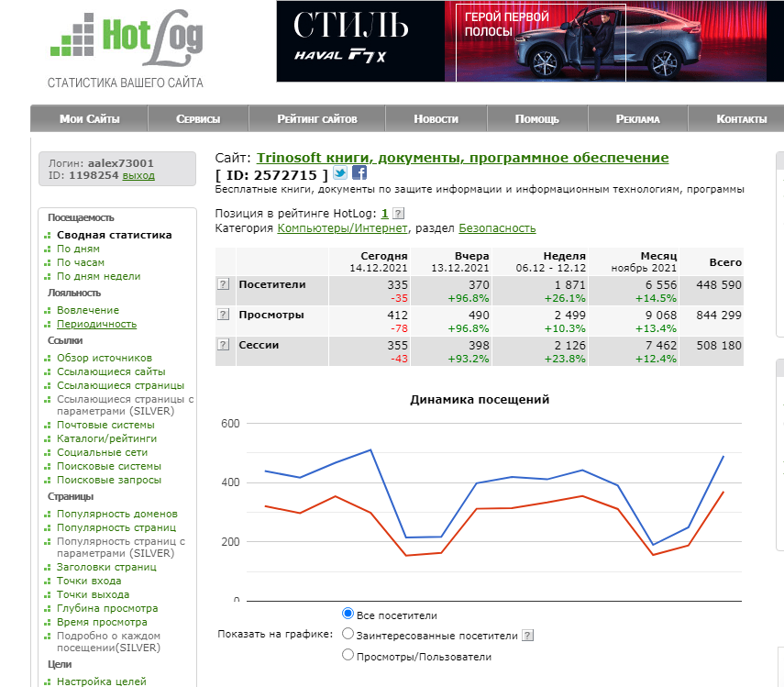784x687 pixels.
Task: Open Мои Сайты menu
Action: click(x=89, y=118)
